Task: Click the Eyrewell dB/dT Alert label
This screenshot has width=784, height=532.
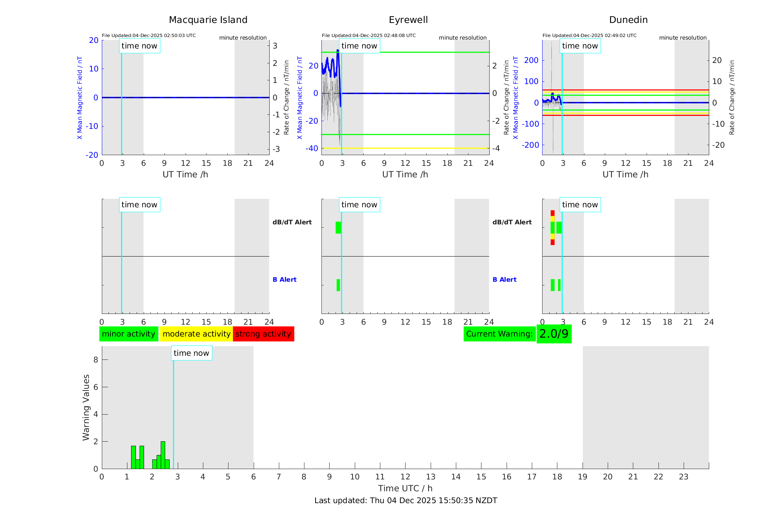Action: 292,222
